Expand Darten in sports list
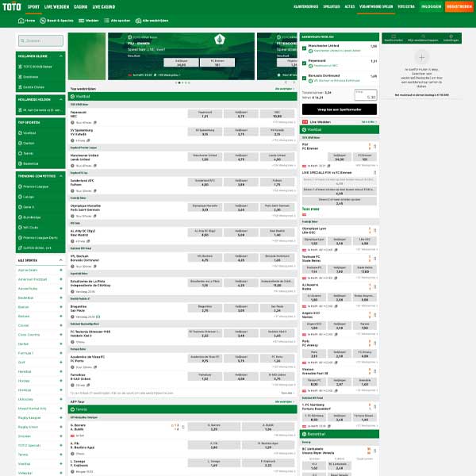Image resolution: width=476 pixels, height=476 pixels. (61, 344)
